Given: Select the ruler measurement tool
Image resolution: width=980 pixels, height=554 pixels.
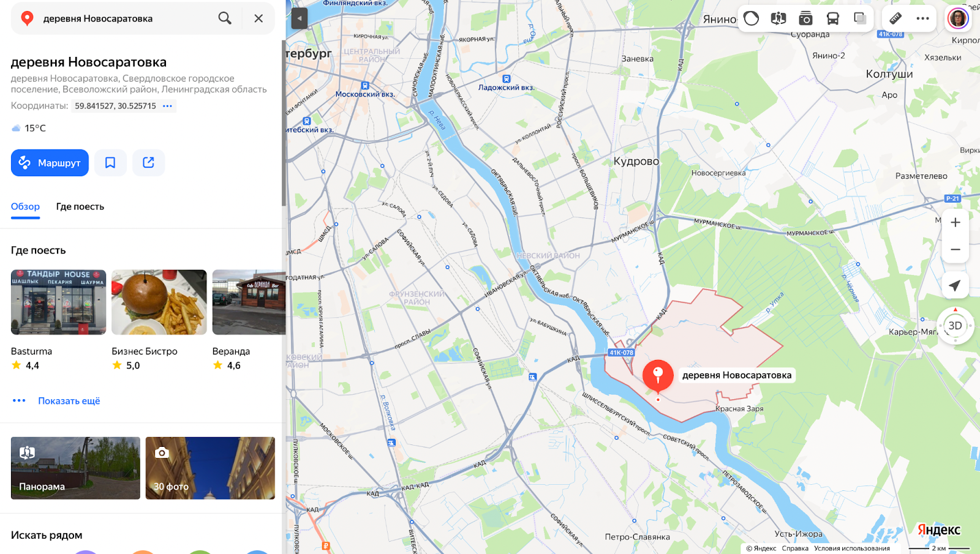Looking at the screenshot, I should (x=895, y=18).
